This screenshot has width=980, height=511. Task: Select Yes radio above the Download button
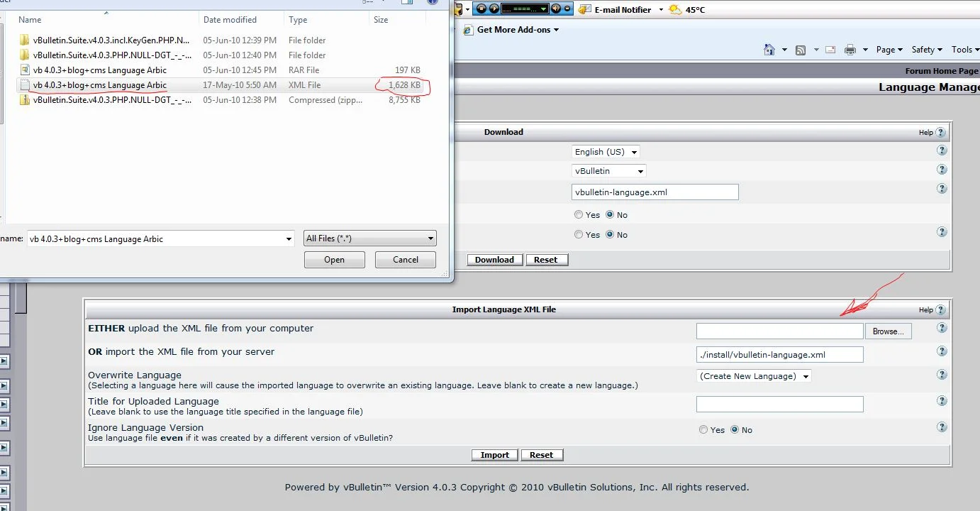[579, 235]
